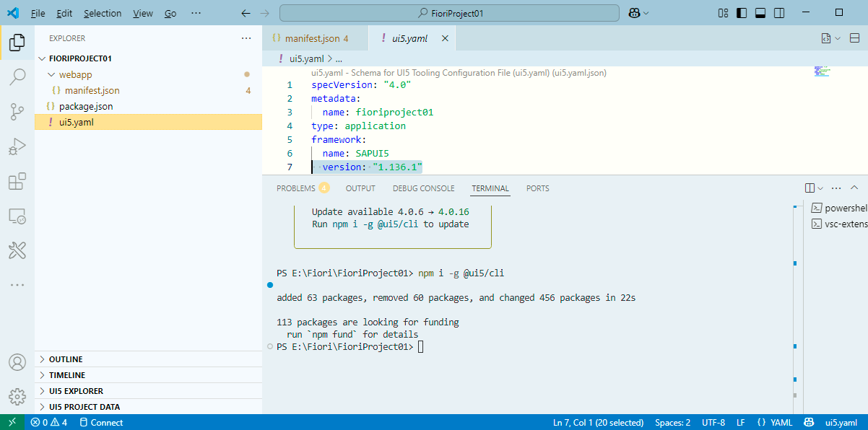Open the File menu
Image resolution: width=868 pixels, height=430 pixels.
click(x=38, y=13)
